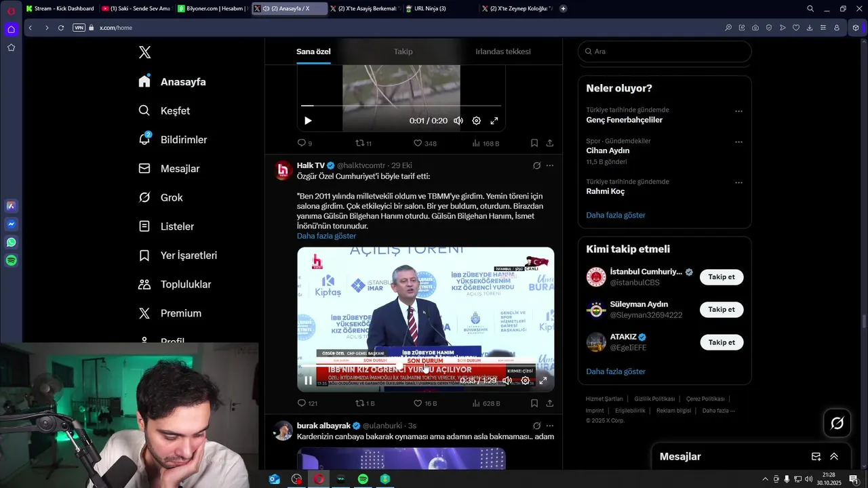
Task: Open Spotify in the taskbar
Action: pos(363,479)
